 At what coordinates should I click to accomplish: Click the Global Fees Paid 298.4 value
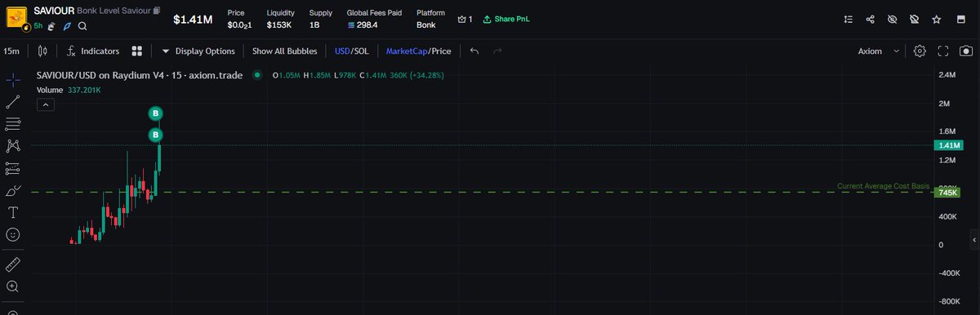pyautogui.click(x=362, y=24)
